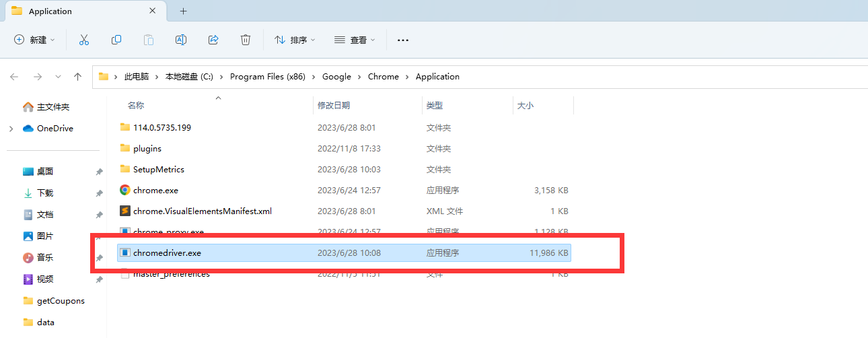
Task: Click folder icon in address bar
Action: 104,77
